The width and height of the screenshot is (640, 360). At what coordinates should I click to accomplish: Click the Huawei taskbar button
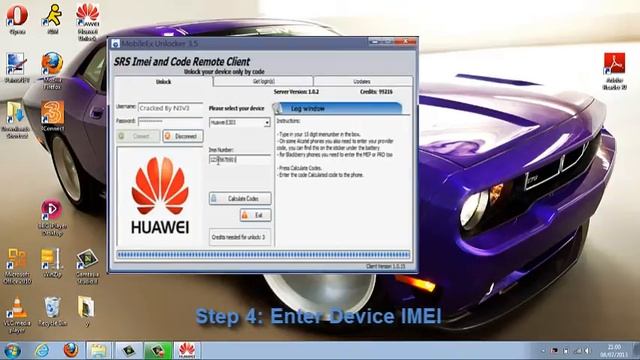[x=187, y=351]
